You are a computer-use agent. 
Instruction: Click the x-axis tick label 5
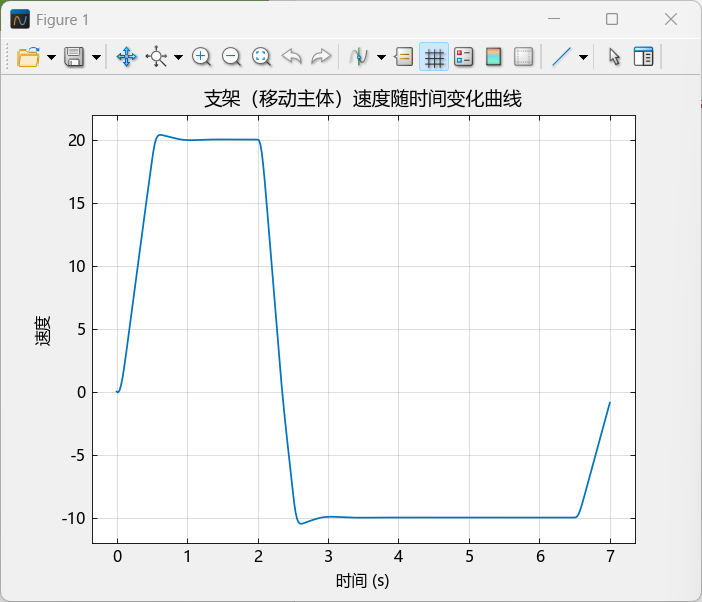(469, 556)
